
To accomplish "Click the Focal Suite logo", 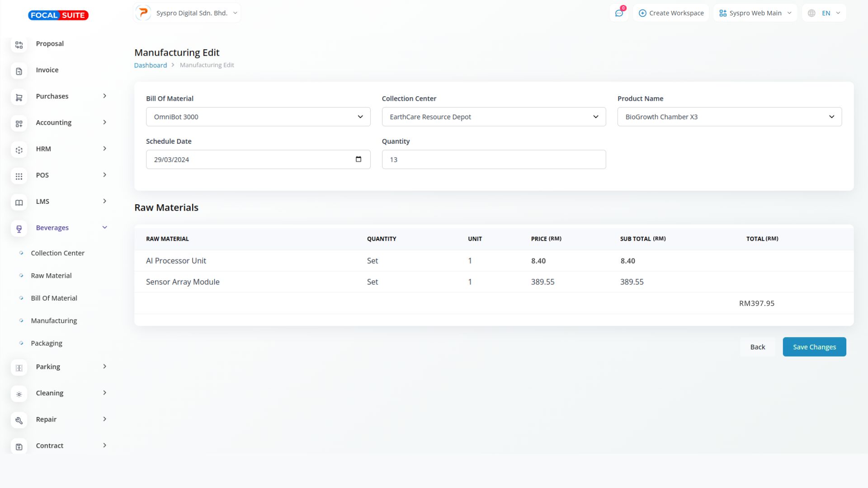I will point(58,15).
